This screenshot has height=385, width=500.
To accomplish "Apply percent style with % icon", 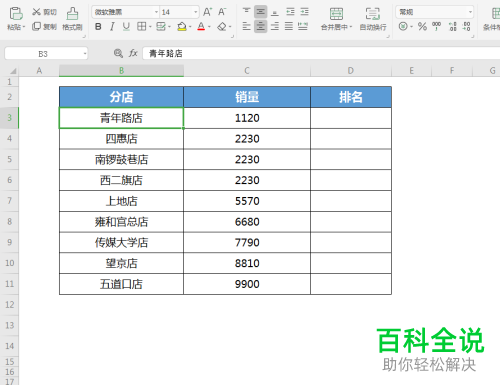I will click(x=422, y=26).
